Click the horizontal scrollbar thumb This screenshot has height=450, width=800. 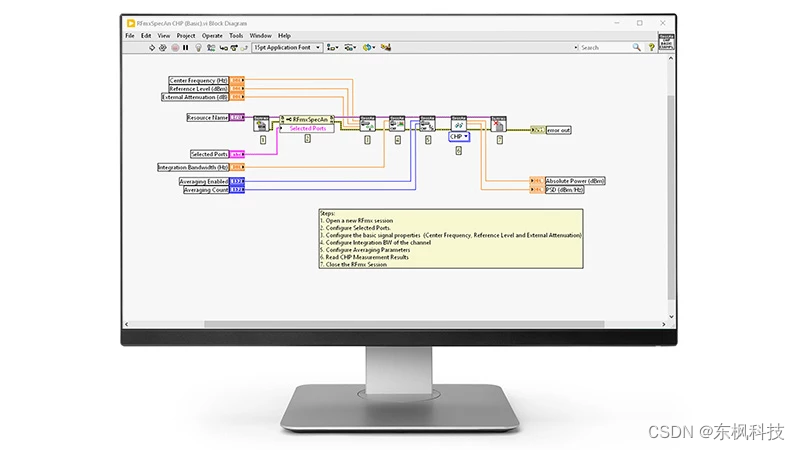click(404, 324)
